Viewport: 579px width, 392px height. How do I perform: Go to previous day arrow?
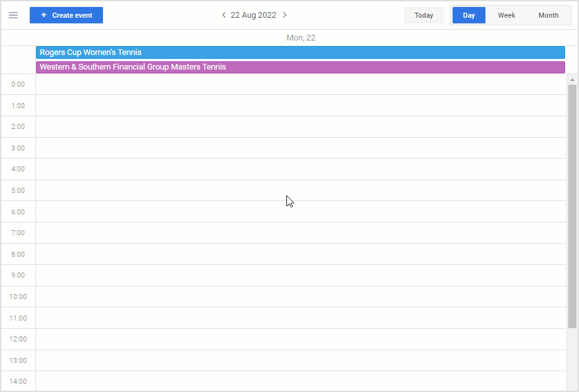coord(224,15)
